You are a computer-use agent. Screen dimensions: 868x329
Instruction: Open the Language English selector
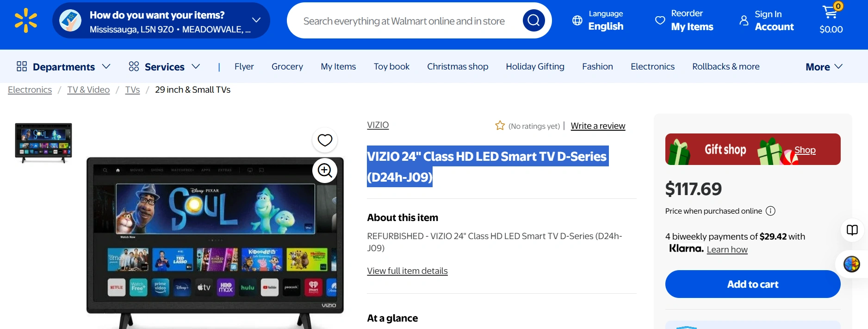point(597,20)
